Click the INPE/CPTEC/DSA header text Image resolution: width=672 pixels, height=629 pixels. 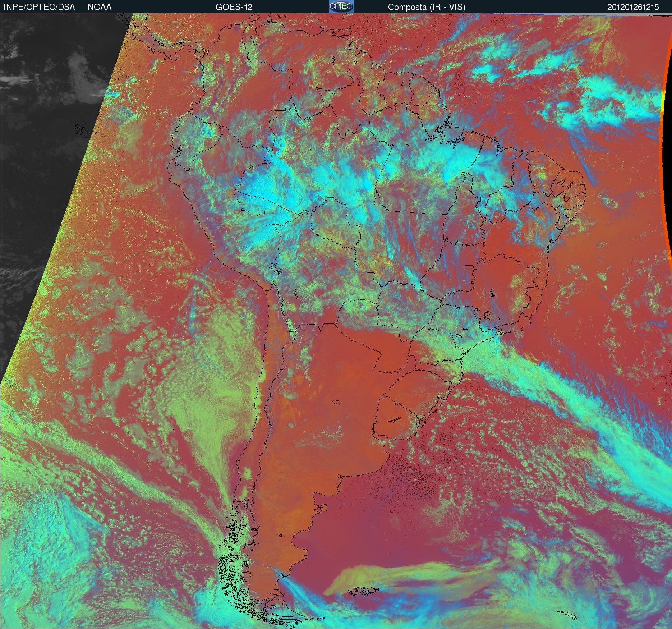[x=39, y=7]
